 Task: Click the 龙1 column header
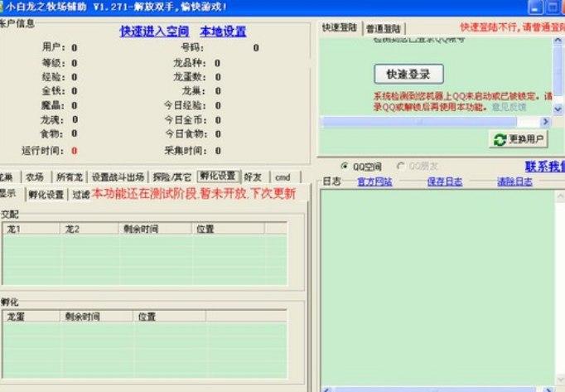pyautogui.click(x=31, y=229)
